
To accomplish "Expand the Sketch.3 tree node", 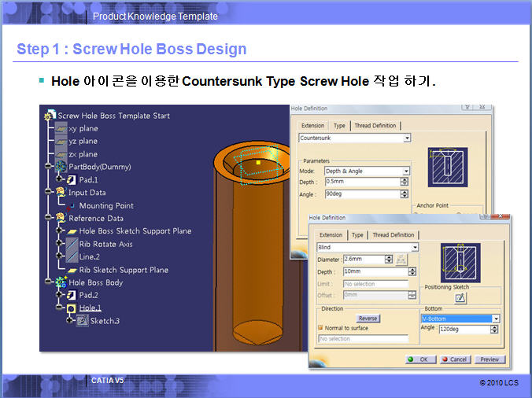I will [70, 321].
